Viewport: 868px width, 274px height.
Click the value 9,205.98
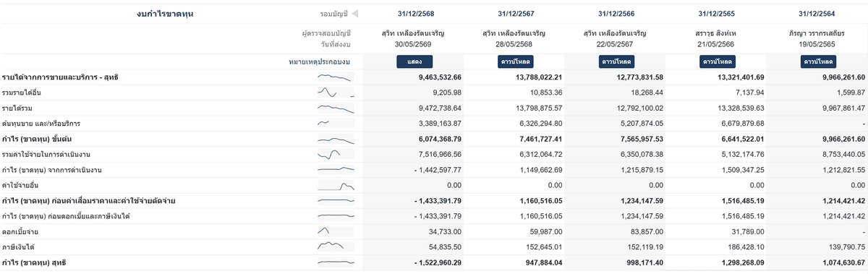[446, 93]
